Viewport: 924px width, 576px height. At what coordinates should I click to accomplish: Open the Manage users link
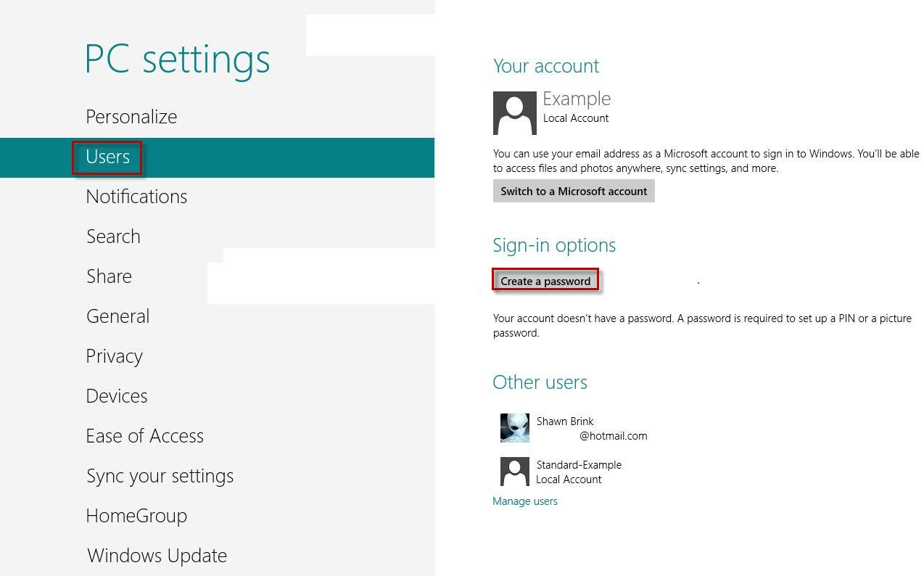tap(524, 501)
